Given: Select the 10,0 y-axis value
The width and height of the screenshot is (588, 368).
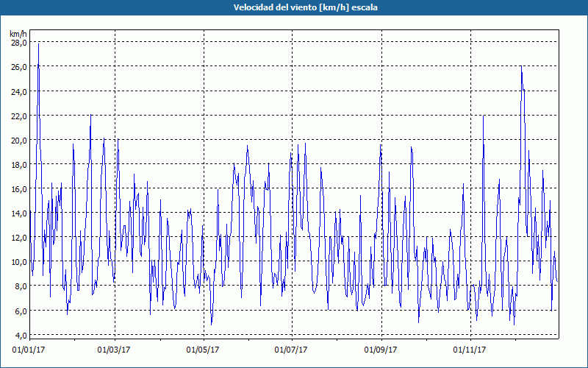Looking at the screenshot, I should pyautogui.click(x=19, y=262).
